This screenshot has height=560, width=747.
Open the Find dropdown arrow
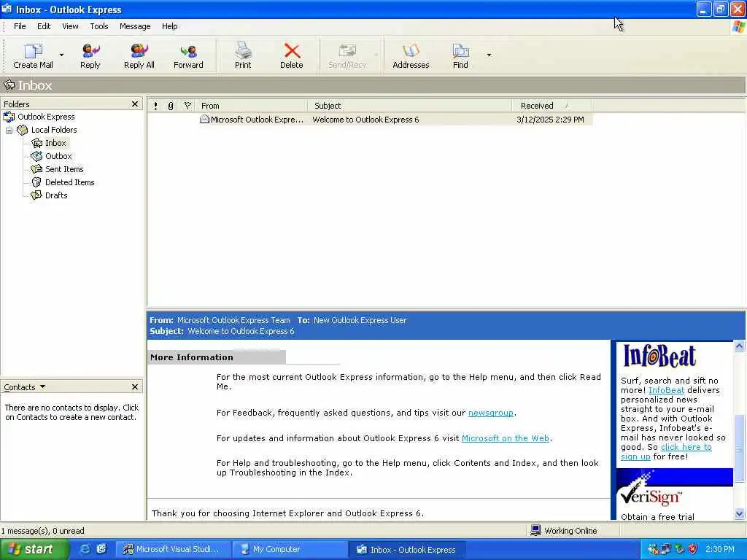(489, 55)
